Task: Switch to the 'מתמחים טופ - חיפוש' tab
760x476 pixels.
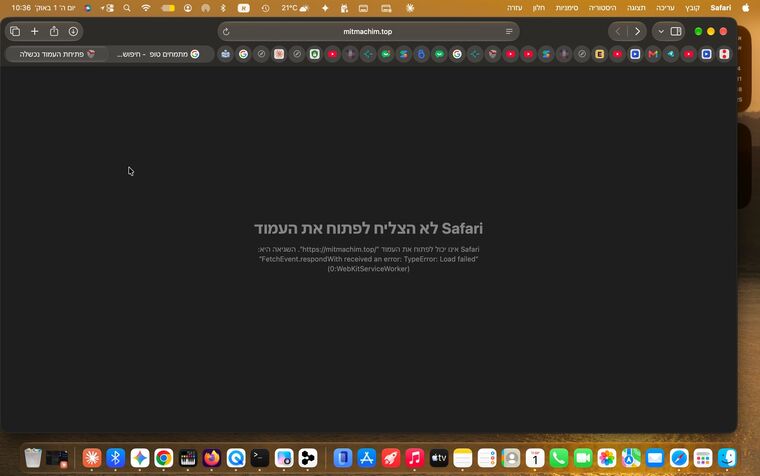Action: point(159,54)
